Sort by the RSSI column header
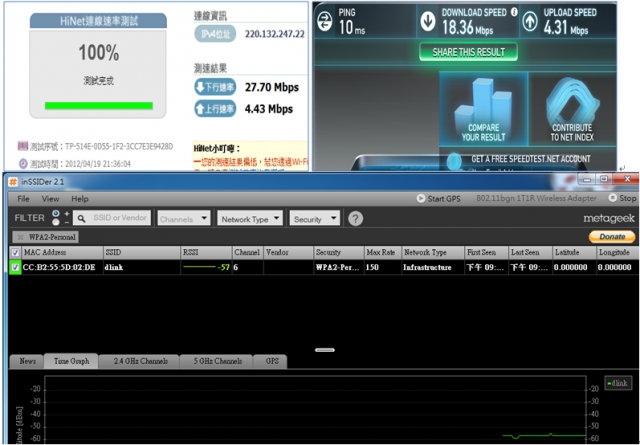The height and width of the screenshot is (445, 640). [x=206, y=252]
